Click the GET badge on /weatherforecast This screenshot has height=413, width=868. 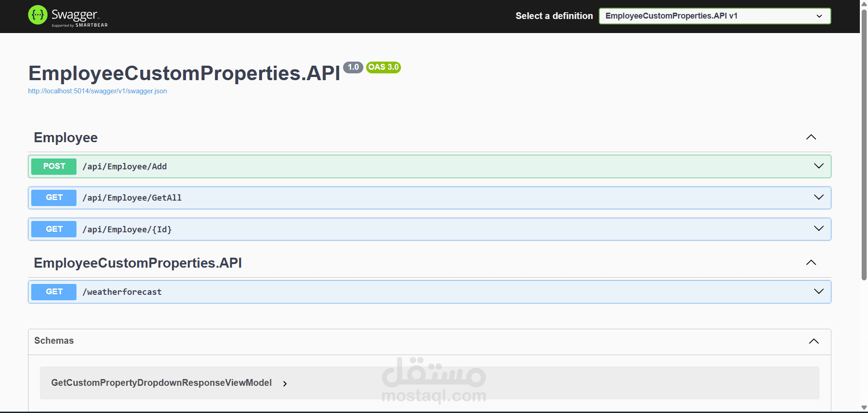click(x=53, y=292)
